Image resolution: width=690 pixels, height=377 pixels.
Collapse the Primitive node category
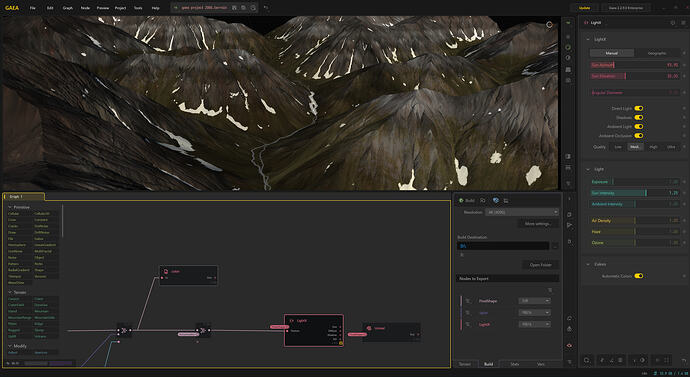(x=10, y=207)
